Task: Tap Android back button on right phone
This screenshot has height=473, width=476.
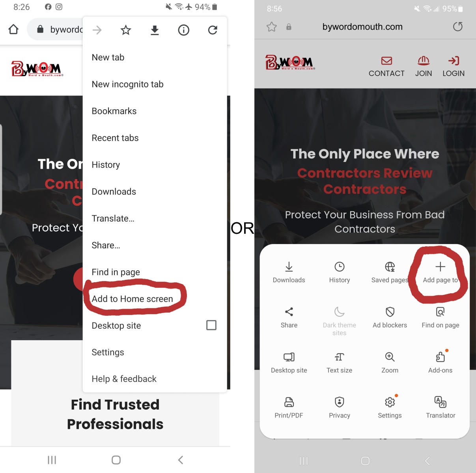Action: 427,461
